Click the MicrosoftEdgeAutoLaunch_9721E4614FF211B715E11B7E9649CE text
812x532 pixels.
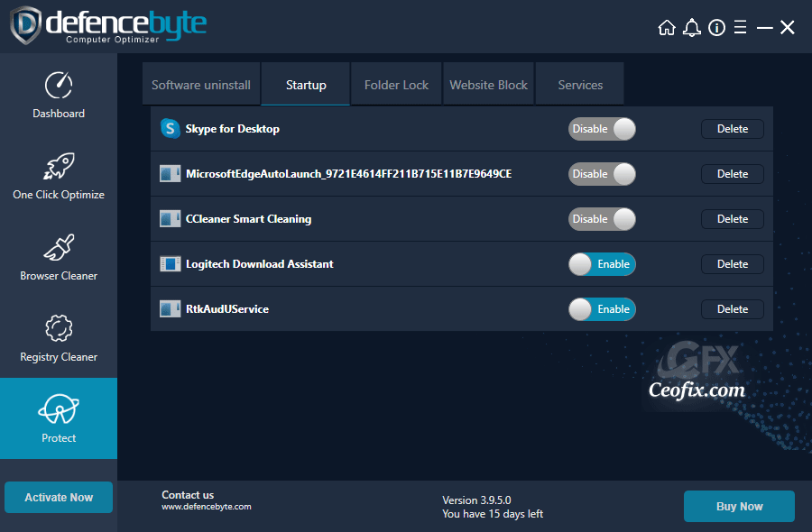pyautogui.click(x=348, y=174)
